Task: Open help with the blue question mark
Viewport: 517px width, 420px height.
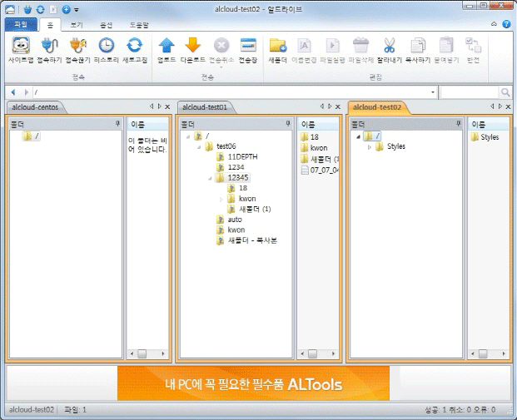Action: pos(506,24)
